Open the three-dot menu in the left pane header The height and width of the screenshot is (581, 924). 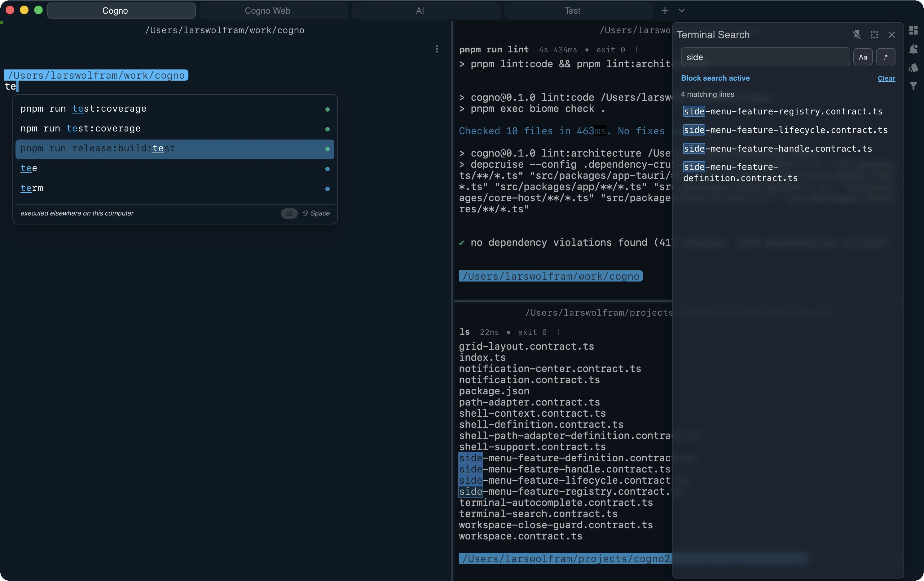pyautogui.click(x=437, y=49)
